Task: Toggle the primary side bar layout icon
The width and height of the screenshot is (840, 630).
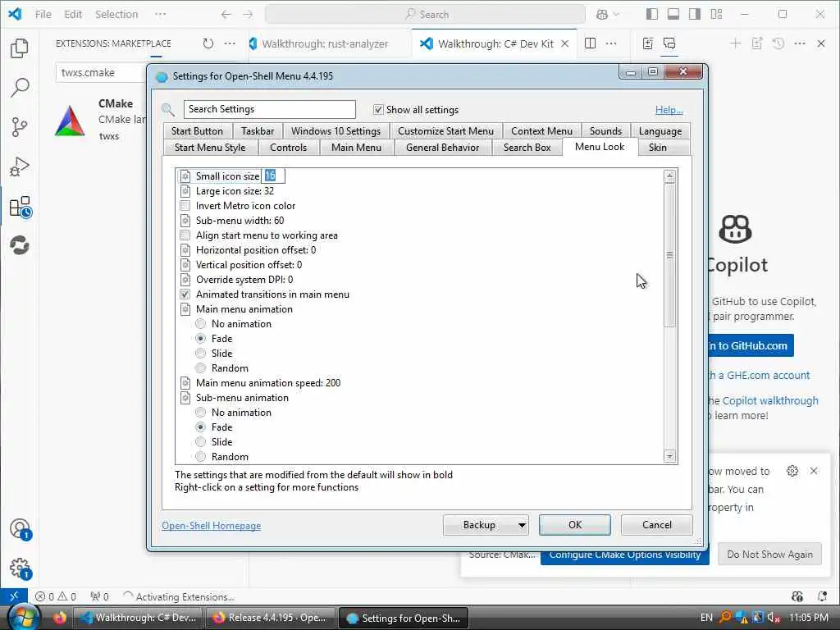Action: tap(652, 15)
